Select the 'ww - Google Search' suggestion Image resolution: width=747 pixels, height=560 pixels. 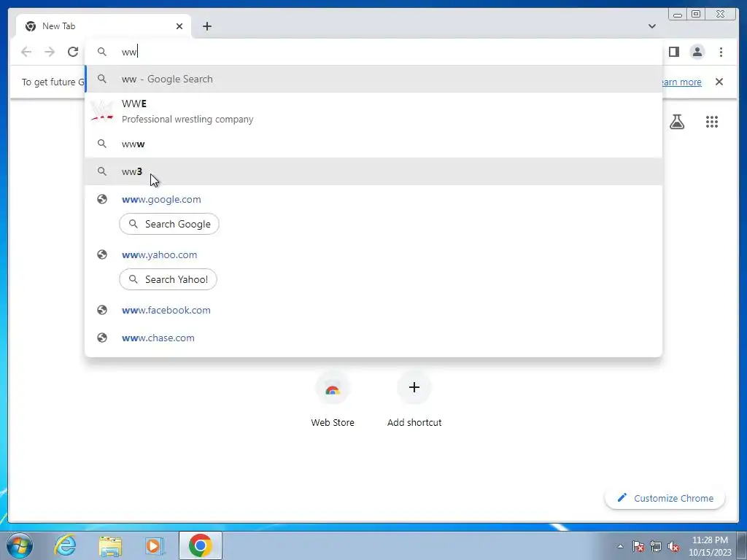[373, 79]
